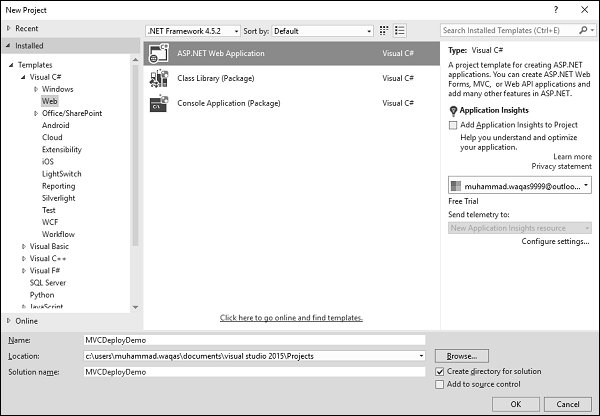Image resolution: width=600 pixels, height=416 pixels.
Task: Check Add to source control
Action: pyautogui.click(x=440, y=384)
